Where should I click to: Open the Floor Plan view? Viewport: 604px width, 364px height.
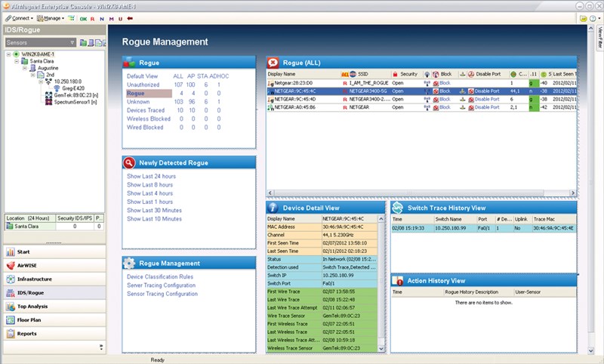tap(29, 320)
